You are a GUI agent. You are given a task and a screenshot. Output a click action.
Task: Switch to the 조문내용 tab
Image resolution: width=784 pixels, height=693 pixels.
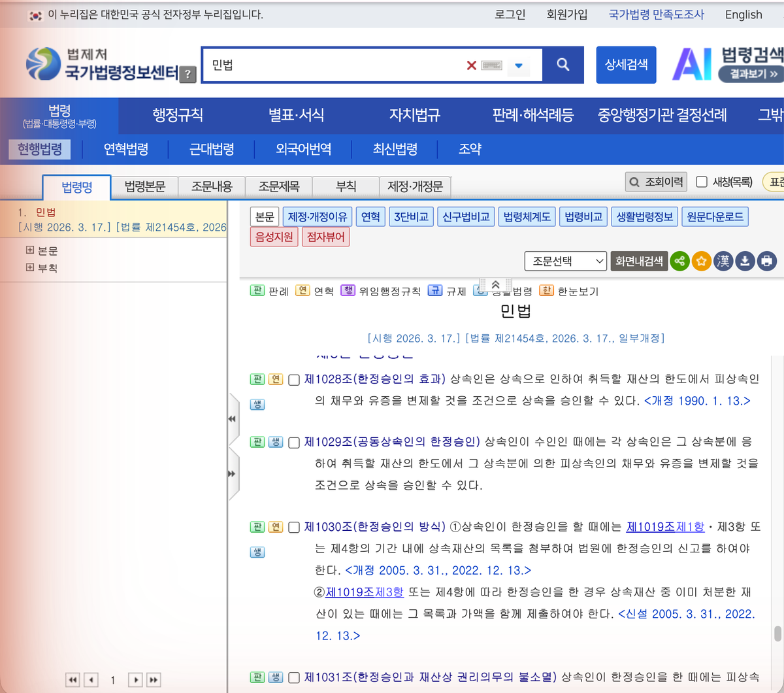click(212, 187)
